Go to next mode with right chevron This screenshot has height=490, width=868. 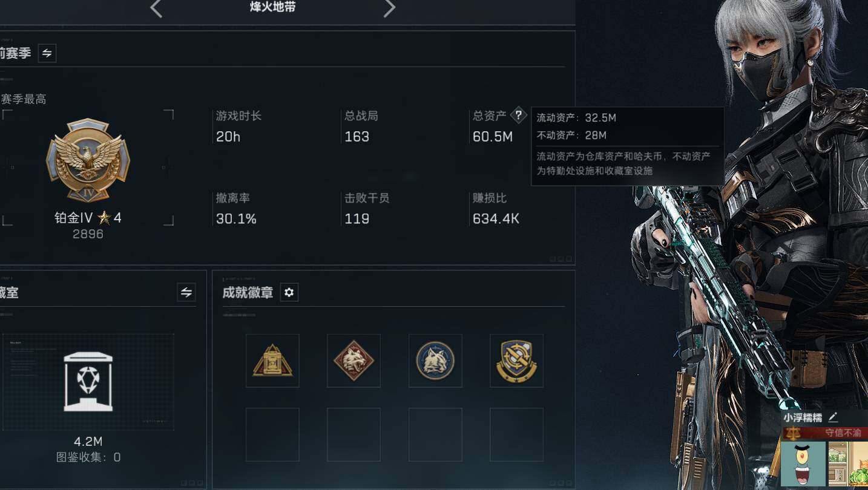tap(389, 8)
